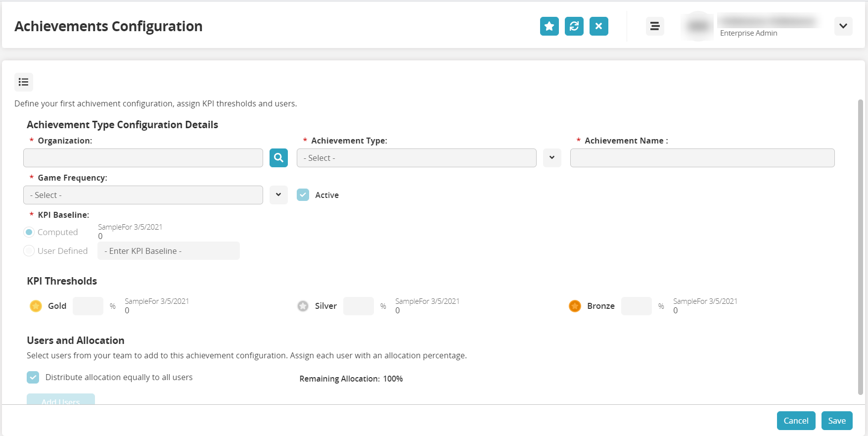868x436 pixels.
Task: Click the star favorite icon in header
Action: pyautogui.click(x=549, y=26)
